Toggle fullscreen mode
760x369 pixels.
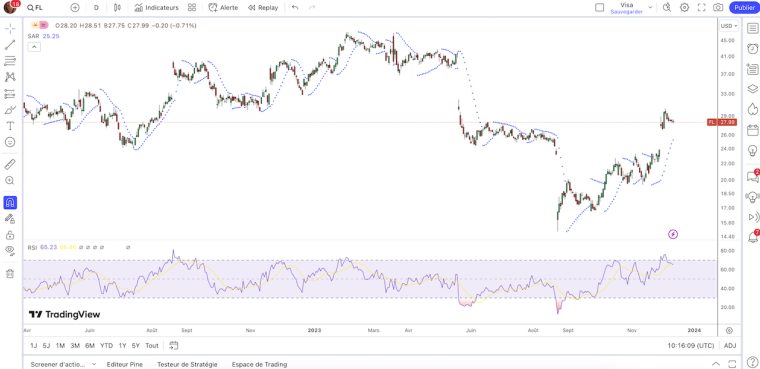point(701,7)
